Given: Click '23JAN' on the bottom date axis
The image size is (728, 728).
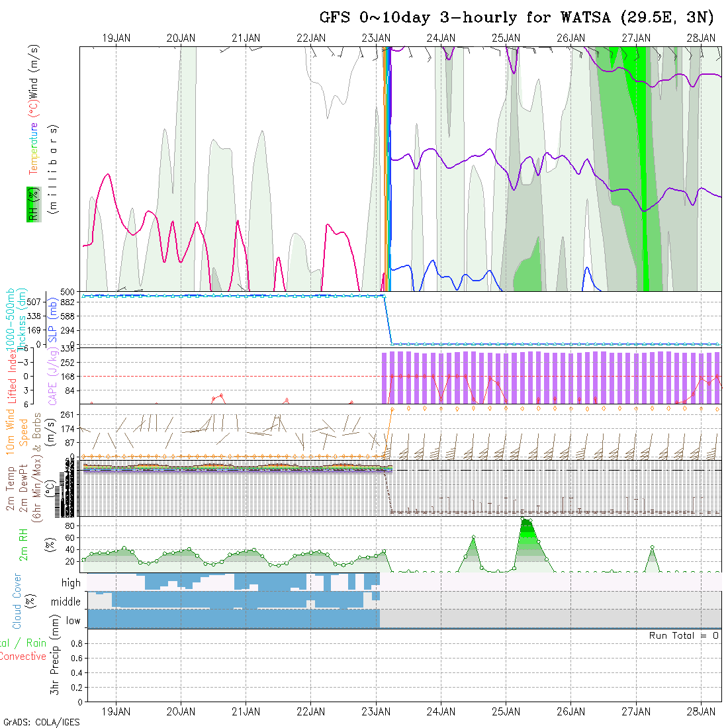Looking at the screenshot, I should [x=376, y=711].
